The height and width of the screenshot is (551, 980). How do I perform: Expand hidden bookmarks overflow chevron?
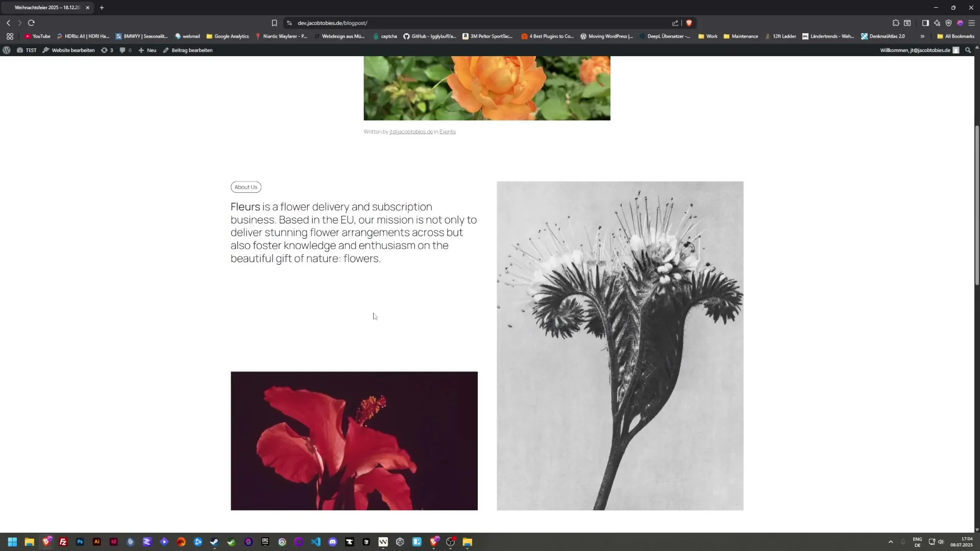pos(922,36)
